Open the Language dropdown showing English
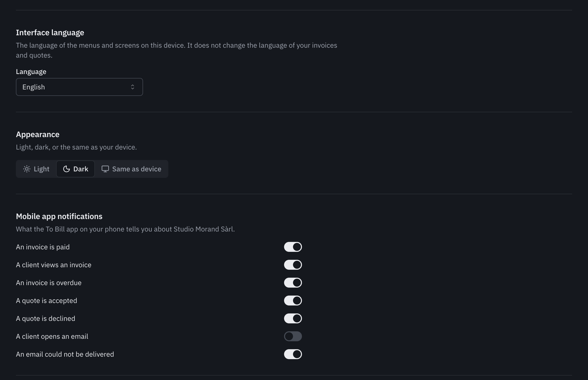This screenshot has width=588, height=380. [79, 87]
